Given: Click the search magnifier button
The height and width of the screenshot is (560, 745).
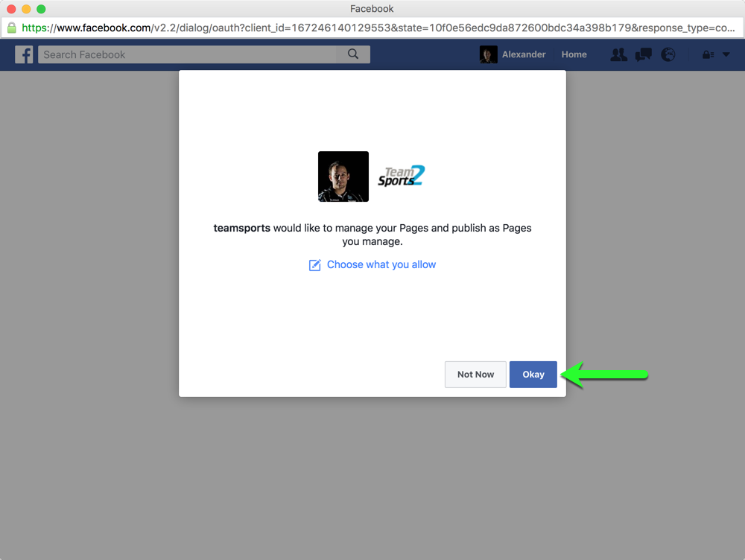Looking at the screenshot, I should [x=353, y=54].
